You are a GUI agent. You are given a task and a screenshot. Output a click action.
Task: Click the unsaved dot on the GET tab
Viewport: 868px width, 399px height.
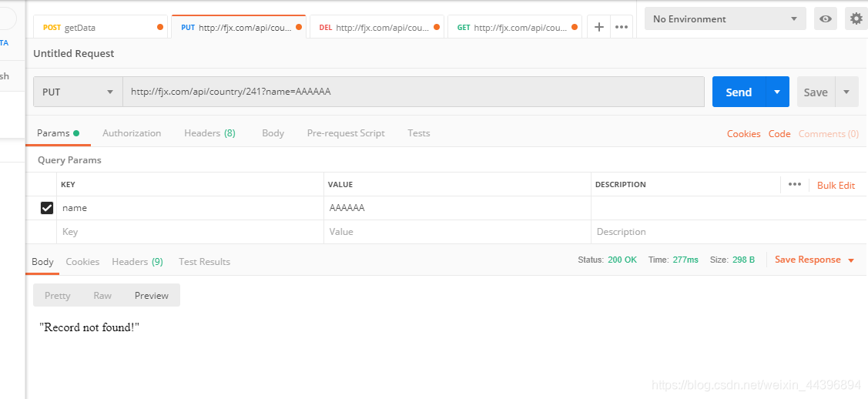[x=574, y=27]
